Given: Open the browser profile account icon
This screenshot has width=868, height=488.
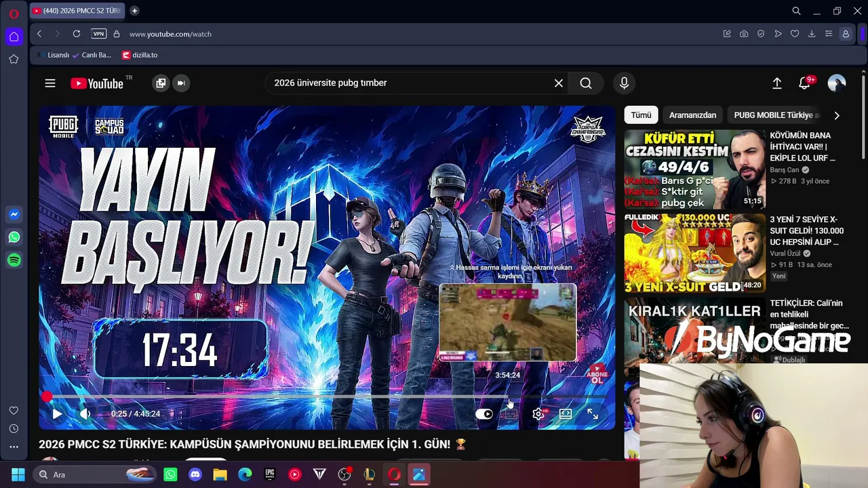Looking at the screenshot, I should [x=846, y=34].
